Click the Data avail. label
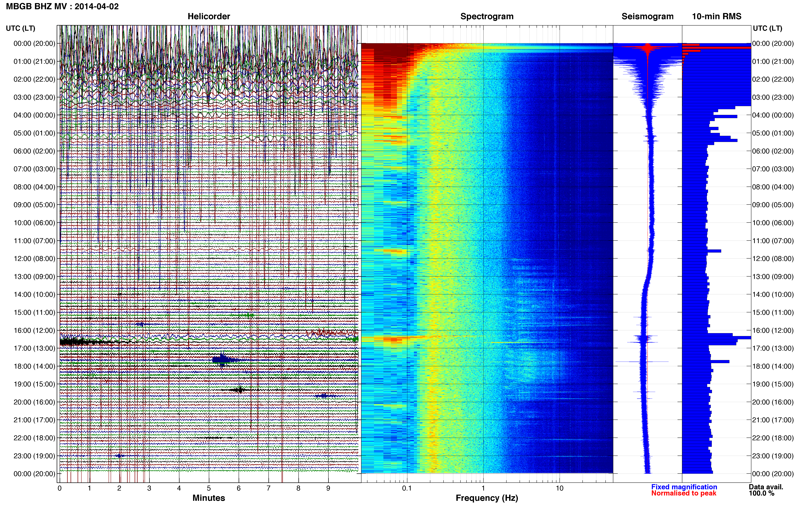The image size is (812, 508). 766,487
